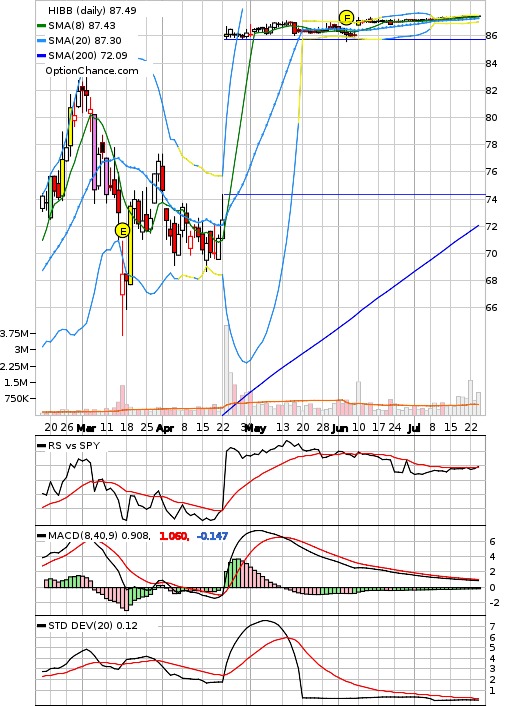The width and height of the screenshot is (526, 706).
Task: Click the green SMA(8) legend swatch
Action: [x=41, y=26]
